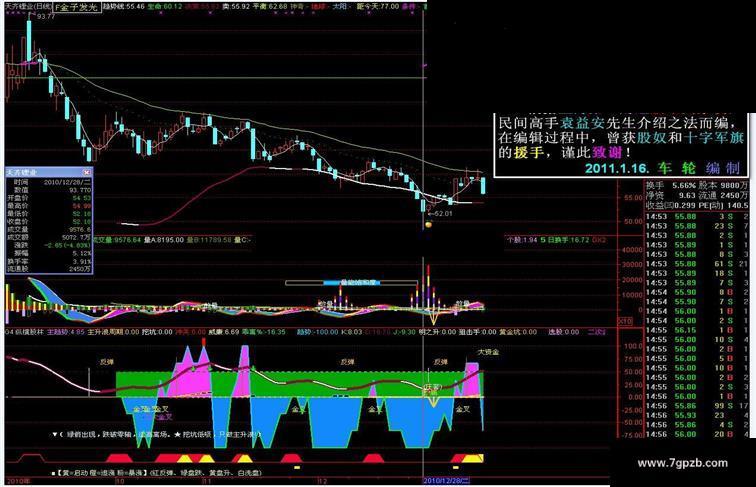Click the 收盘价 row in data popup

[x=49, y=221]
